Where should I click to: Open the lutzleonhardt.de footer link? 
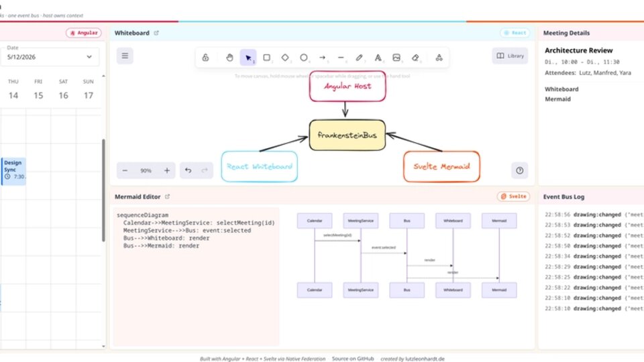click(425, 359)
